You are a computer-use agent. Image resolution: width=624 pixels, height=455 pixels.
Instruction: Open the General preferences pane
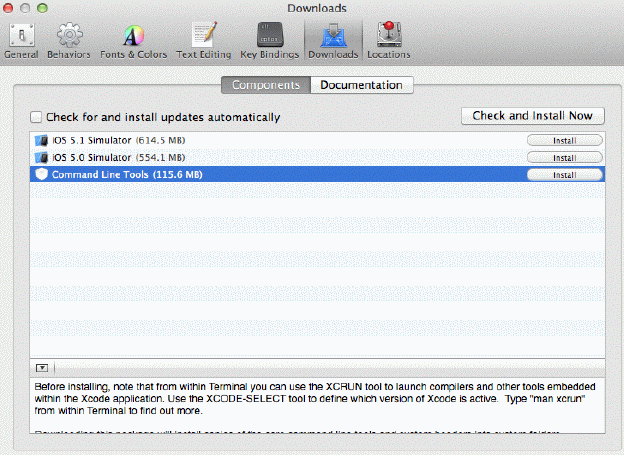(x=21, y=39)
